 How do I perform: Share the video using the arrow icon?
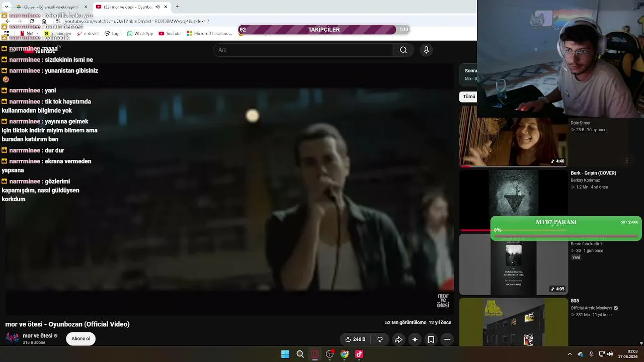[398, 339]
